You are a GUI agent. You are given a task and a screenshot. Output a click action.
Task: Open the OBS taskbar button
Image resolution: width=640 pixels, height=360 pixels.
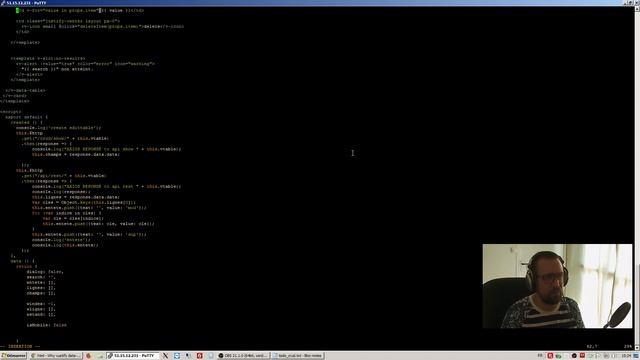[243, 356]
